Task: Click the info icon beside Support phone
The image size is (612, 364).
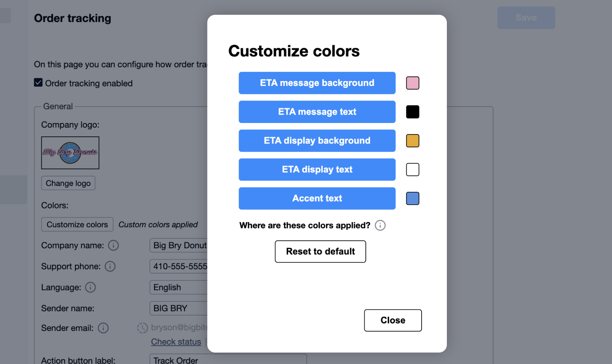Action: click(110, 267)
